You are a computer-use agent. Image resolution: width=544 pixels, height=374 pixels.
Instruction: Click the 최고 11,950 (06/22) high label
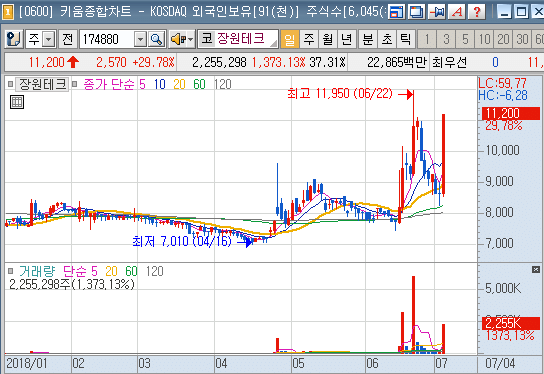pyautogui.click(x=340, y=93)
